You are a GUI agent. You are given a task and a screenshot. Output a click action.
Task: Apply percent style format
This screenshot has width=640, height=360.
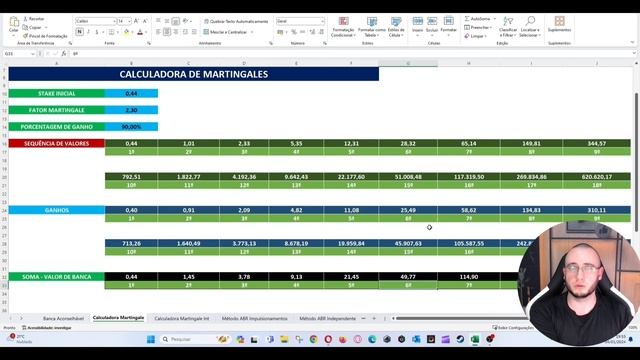point(294,32)
